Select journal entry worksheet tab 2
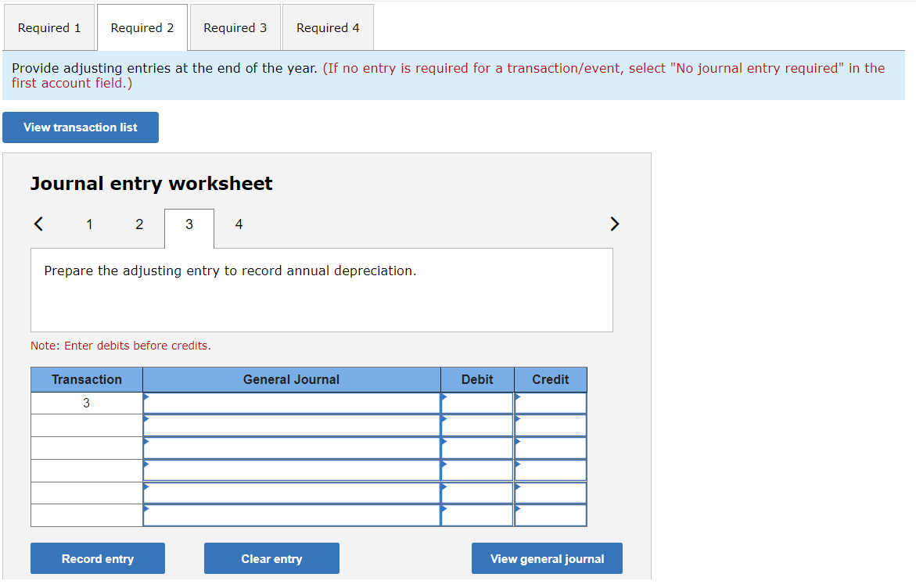 [139, 224]
